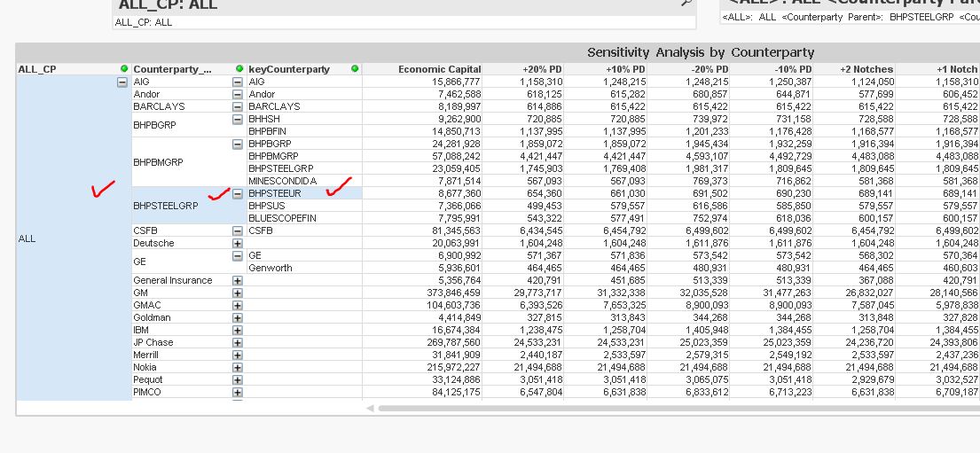This screenshot has height=453, width=980.
Task: Click the keyCounterparty column header
Action: click(304, 69)
